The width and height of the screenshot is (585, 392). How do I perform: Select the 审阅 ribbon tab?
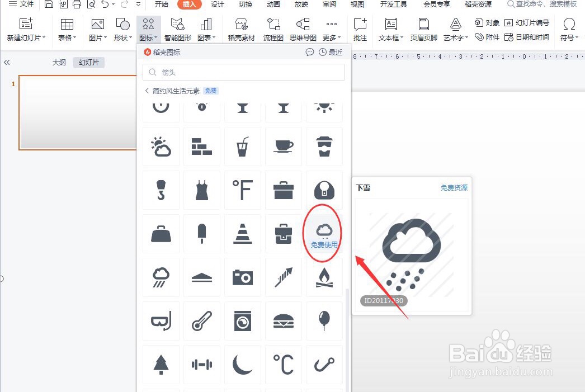pos(329,4)
